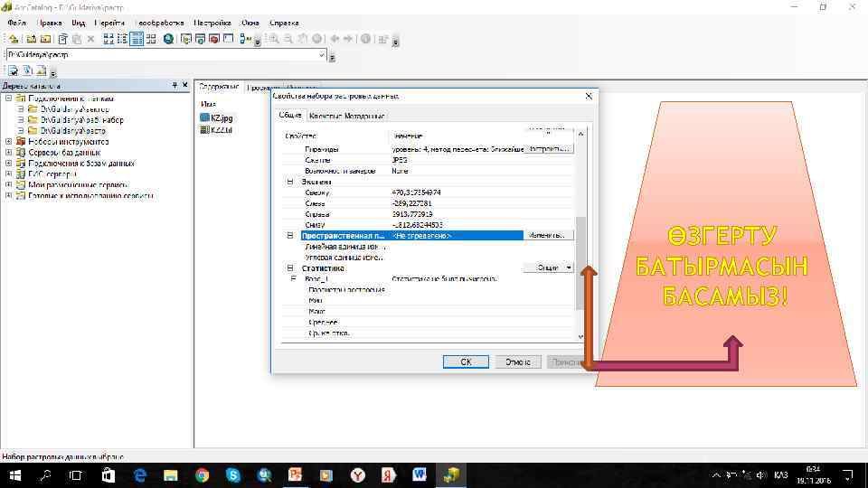The image size is (868, 488).
Task: Close the Дерево каталога panel
Action: [184, 85]
